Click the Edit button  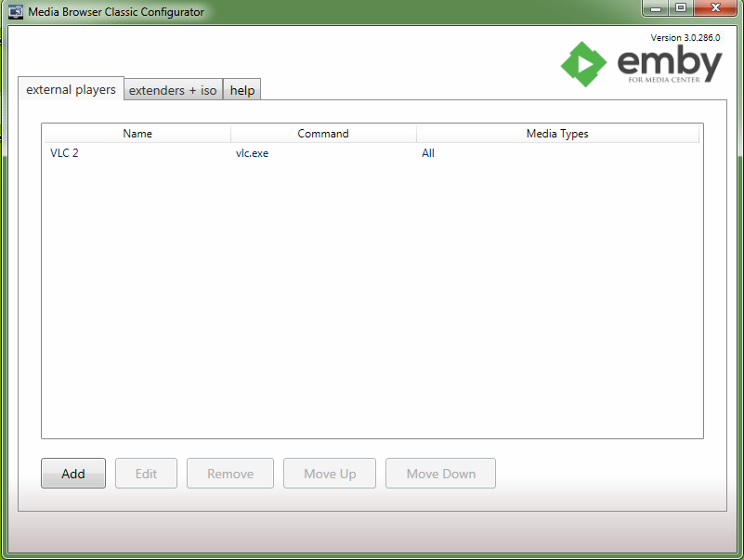point(146,473)
